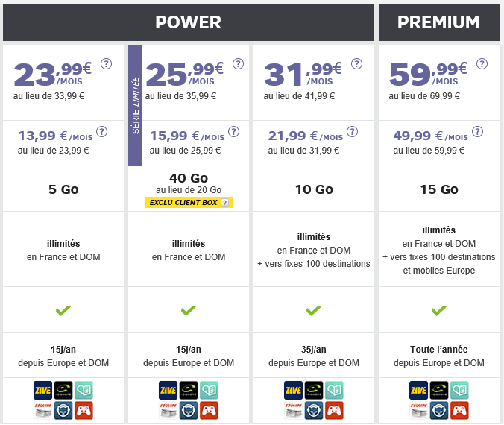Click the ZIVE icon under the 59,99€ plan

click(x=419, y=389)
